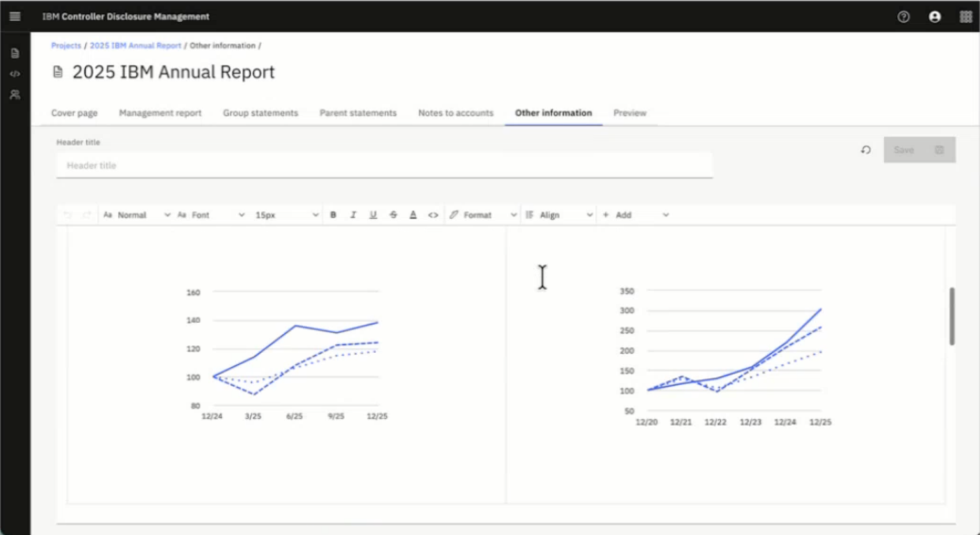The image size is (980, 535).
Task: Insert code block with brackets icon
Action: tap(433, 215)
